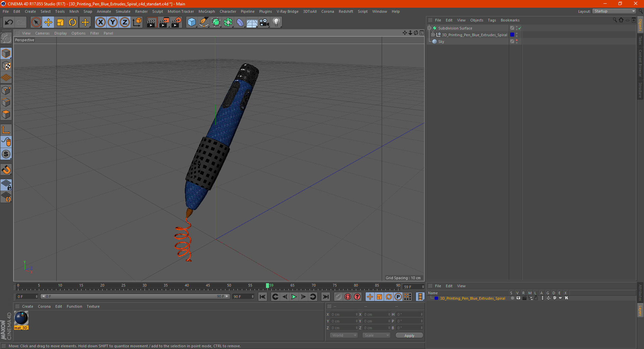Viewport: 644px width, 349px height.
Task: Enable Polygons mode
Action: click(6, 114)
